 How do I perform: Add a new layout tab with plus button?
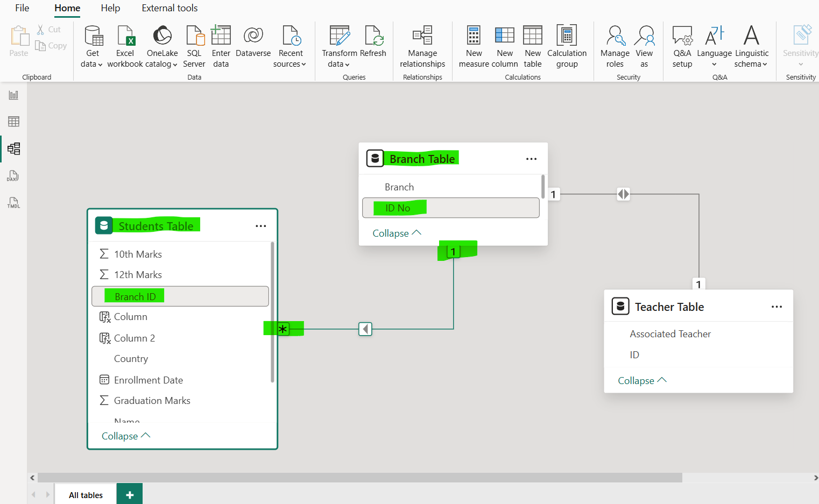tap(130, 495)
